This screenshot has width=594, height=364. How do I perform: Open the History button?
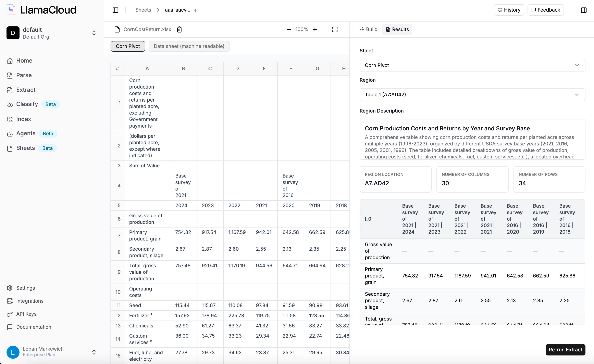point(509,10)
